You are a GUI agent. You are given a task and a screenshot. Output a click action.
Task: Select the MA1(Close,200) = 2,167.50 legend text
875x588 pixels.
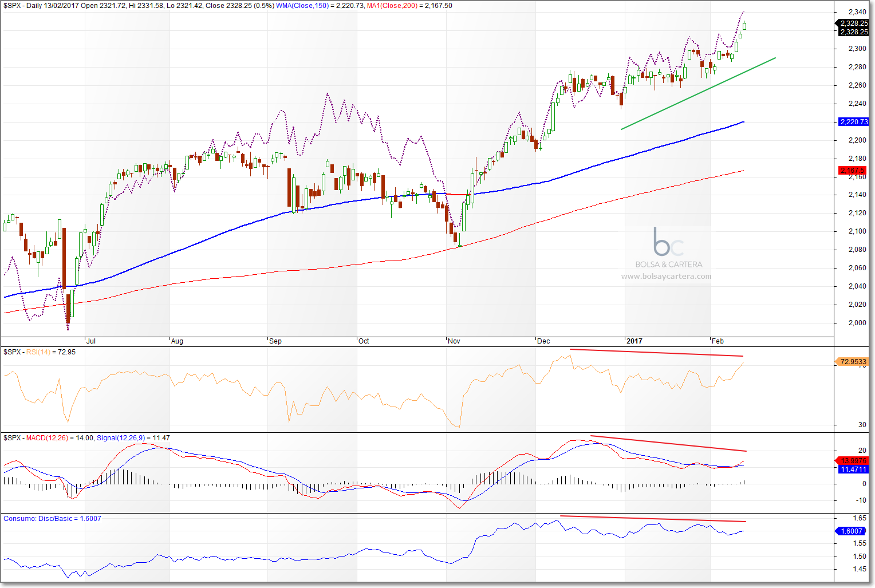click(x=409, y=6)
